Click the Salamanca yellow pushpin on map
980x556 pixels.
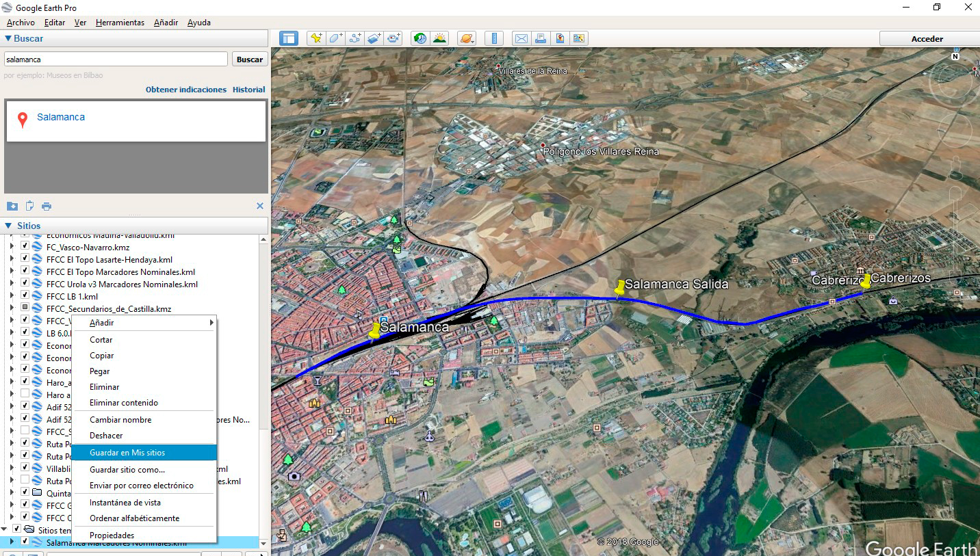pos(374,330)
